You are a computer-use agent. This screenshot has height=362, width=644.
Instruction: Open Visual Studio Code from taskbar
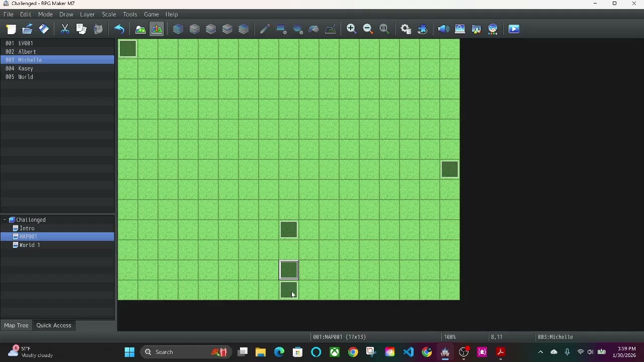(408, 352)
